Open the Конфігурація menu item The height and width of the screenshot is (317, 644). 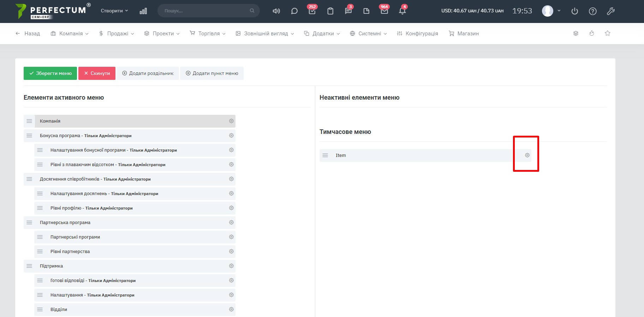coord(417,34)
